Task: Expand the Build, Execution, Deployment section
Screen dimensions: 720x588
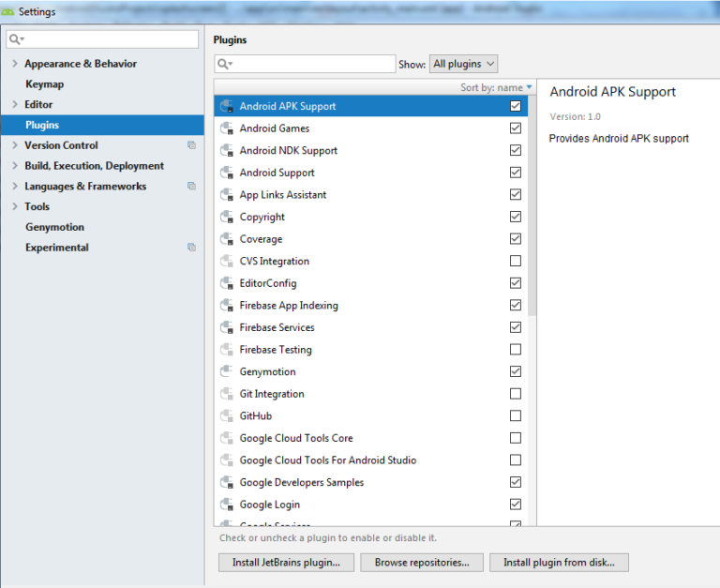Action: [15, 166]
